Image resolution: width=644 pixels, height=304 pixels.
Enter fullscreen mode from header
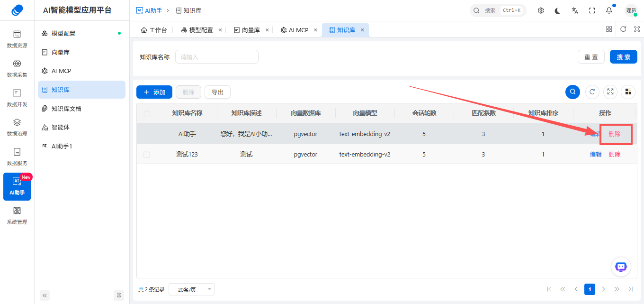pyautogui.click(x=592, y=10)
